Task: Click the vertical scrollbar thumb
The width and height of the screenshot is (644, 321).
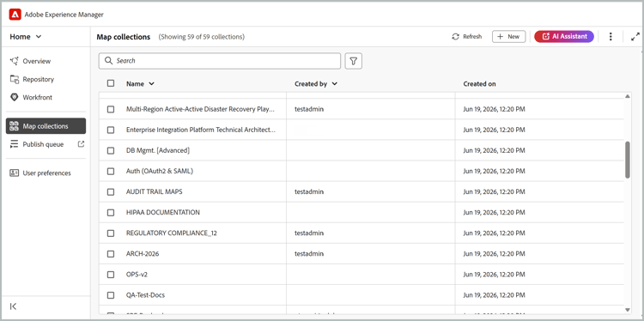Action: [628, 160]
